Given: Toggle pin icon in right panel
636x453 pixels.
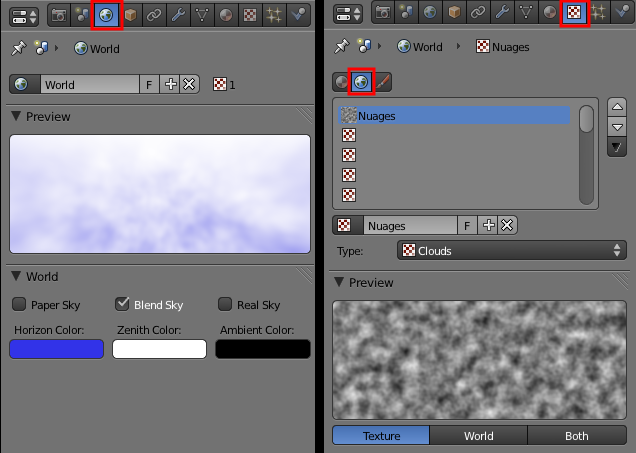Looking at the screenshot, I should pos(342,46).
